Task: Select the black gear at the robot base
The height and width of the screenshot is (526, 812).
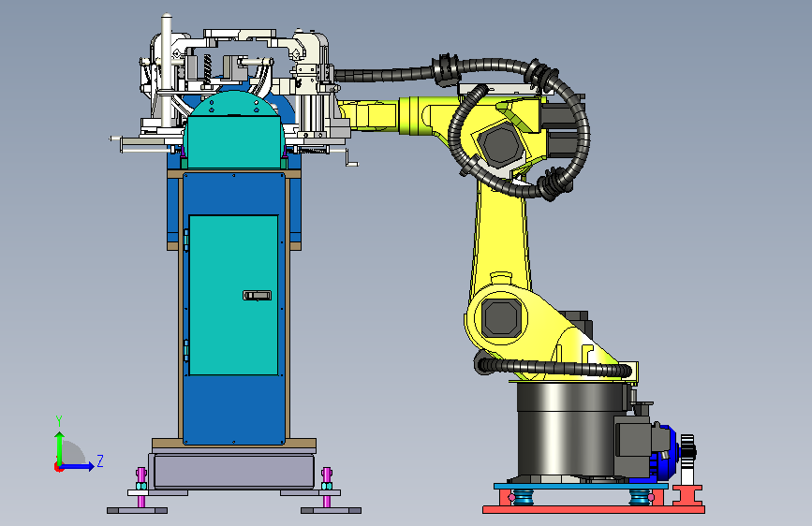Action: tap(687, 450)
